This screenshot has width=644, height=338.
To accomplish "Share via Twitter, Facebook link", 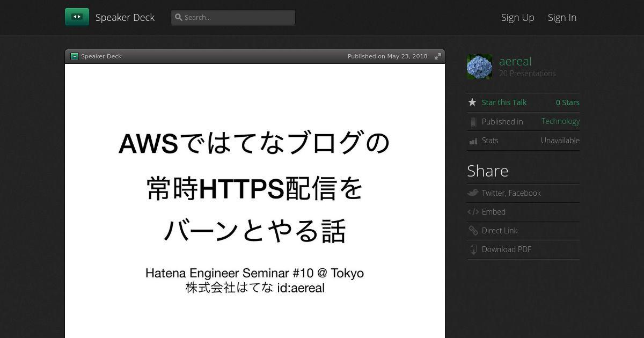I will point(511,193).
